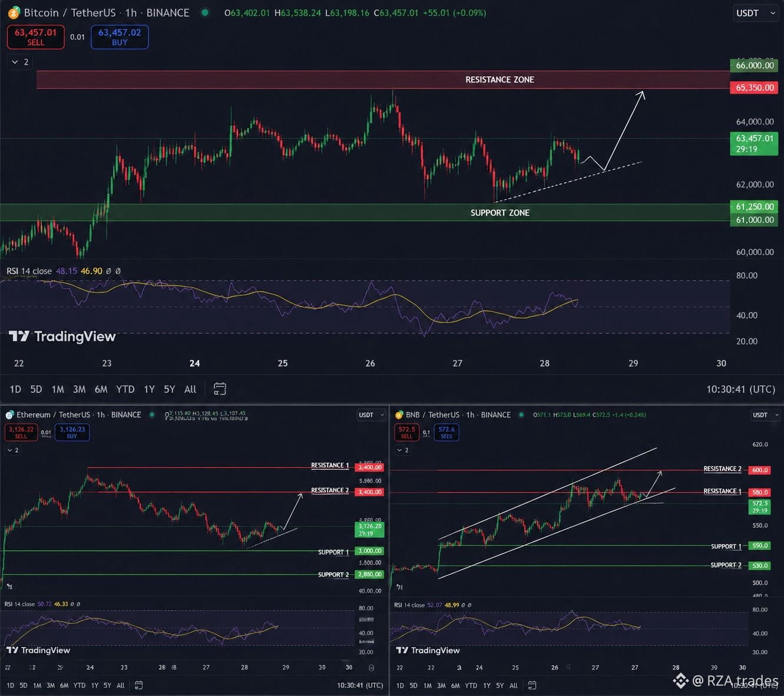The height and width of the screenshot is (696, 784).
Task: Choose the YTD range on Bitcoin chart
Action: click(x=125, y=389)
